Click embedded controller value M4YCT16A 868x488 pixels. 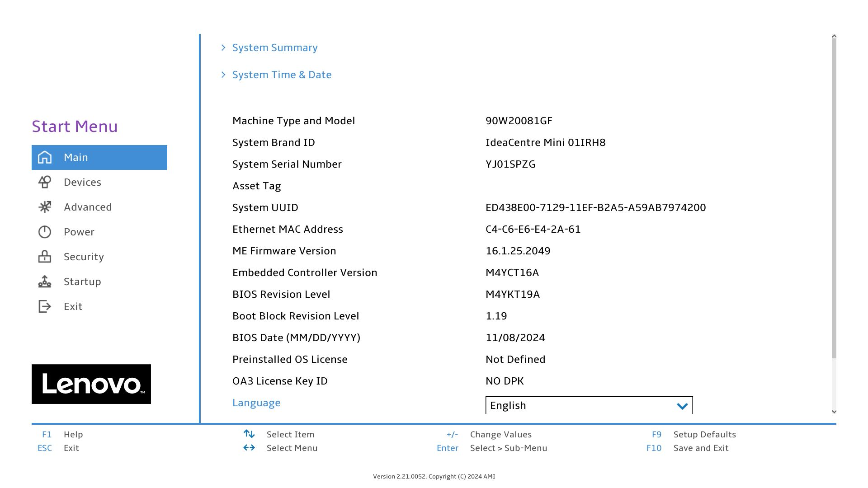pyautogui.click(x=512, y=272)
